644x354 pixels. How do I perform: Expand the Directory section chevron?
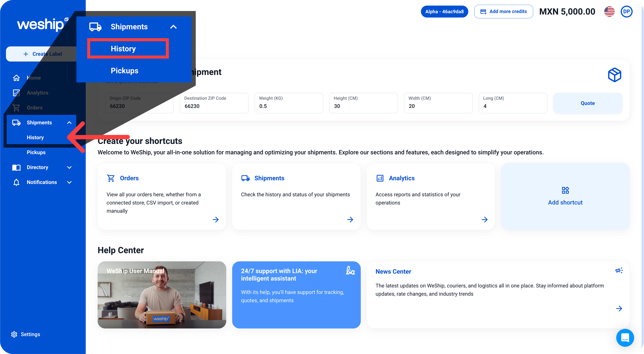point(70,167)
